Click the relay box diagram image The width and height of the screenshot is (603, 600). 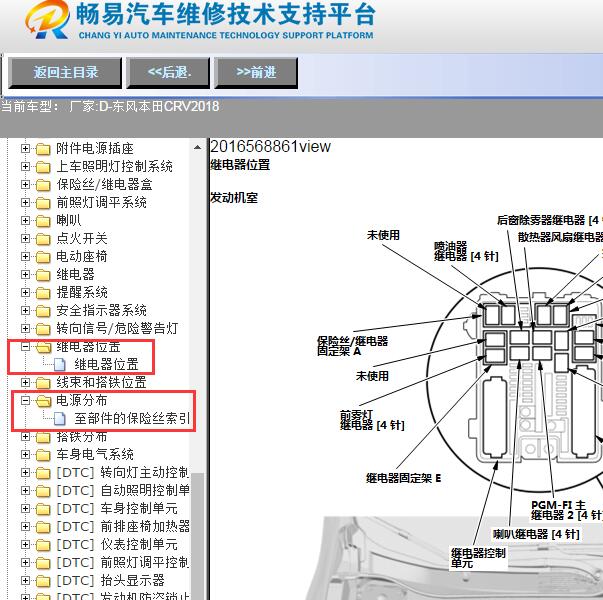coord(515,381)
